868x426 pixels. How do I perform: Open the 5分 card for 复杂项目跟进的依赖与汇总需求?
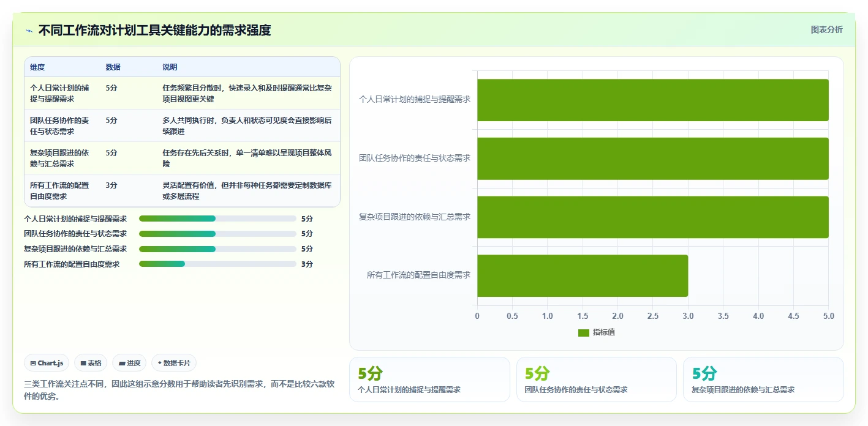pos(763,379)
